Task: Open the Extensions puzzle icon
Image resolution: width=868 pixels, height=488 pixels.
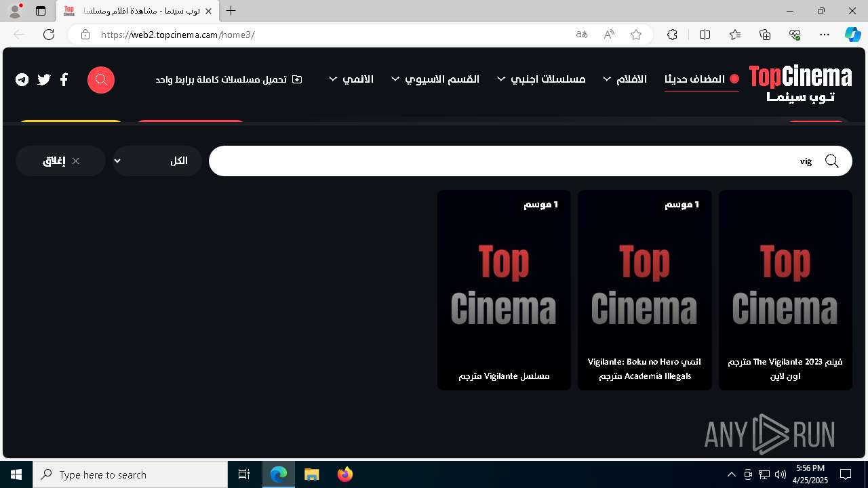Action: [x=672, y=35]
